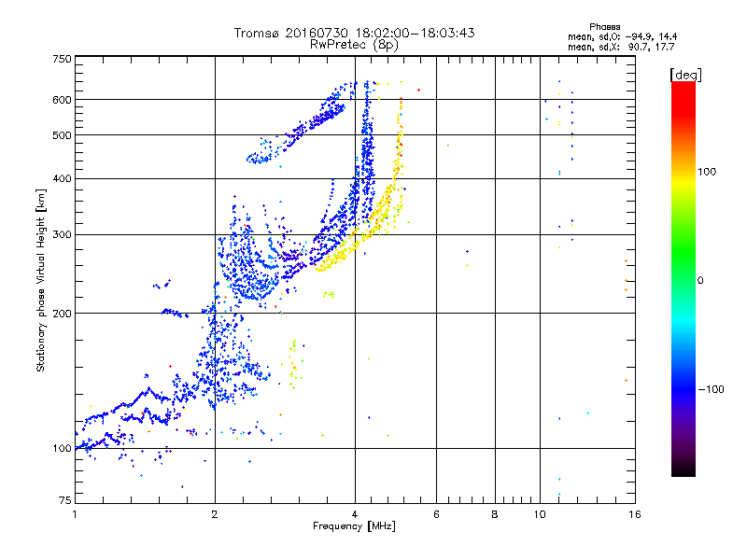The width and height of the screenshot is (747, 560).
Task: Select the mean, sd,X: 90.7, 17.7 line
Action: [x=621, y=48]
